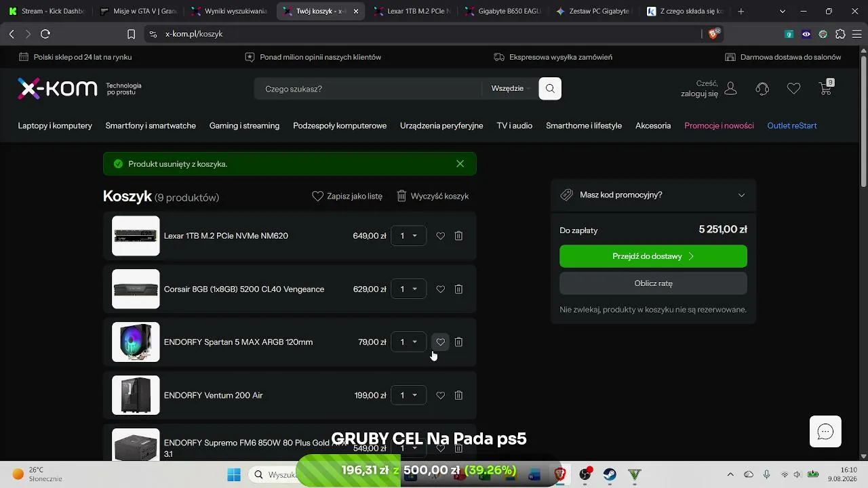
Task: Open the Wszędzie search category dropdown
Action: tap(511, 89)
